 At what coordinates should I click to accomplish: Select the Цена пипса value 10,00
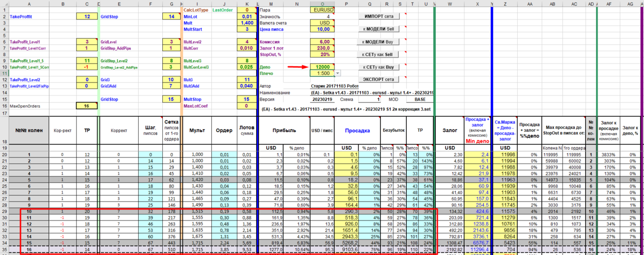(x=322, y=29)
